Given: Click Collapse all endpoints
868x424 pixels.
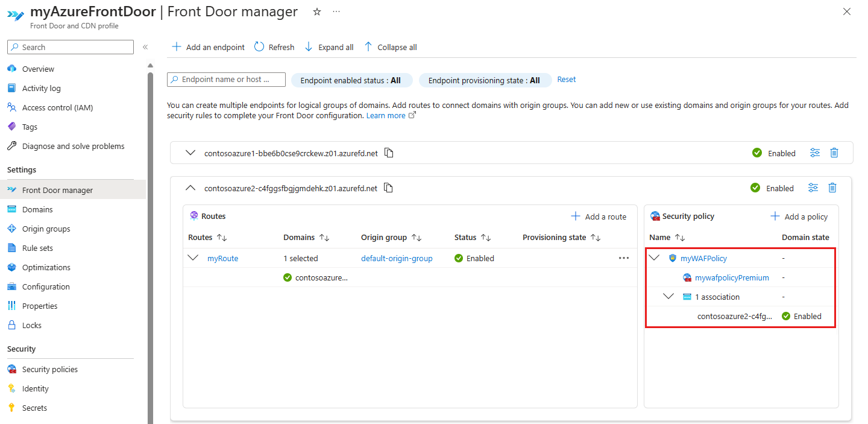Looking at the screenshot, I should click(390, 47).
